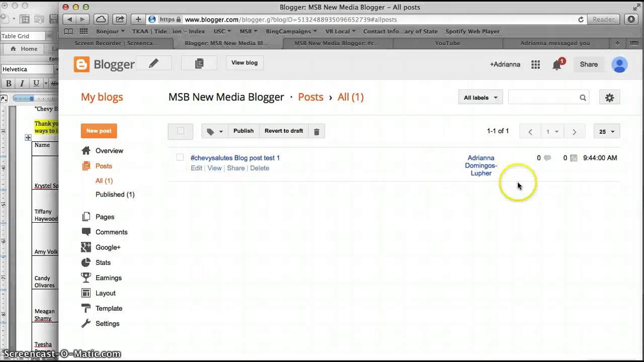This screenshot has width=644, height=362.
Task: Click Italic button in Word window
Action: click(22, 83)
